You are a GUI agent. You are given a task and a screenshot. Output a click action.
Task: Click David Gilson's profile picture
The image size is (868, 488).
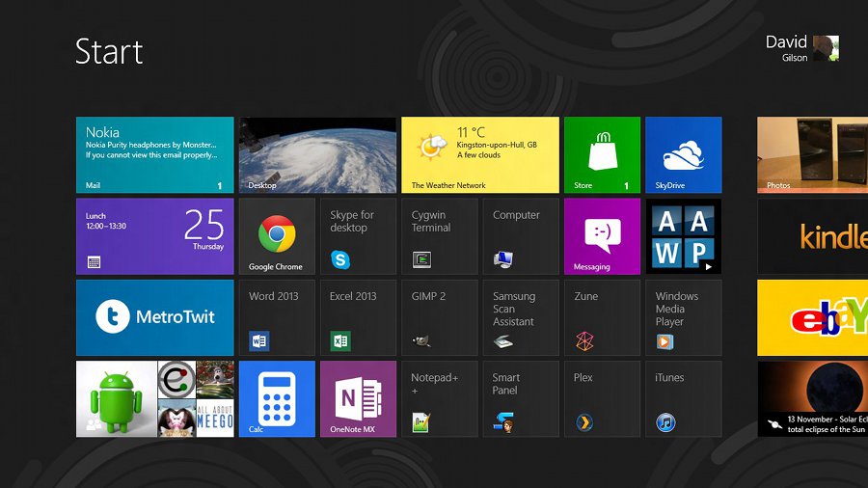(826, 48)
